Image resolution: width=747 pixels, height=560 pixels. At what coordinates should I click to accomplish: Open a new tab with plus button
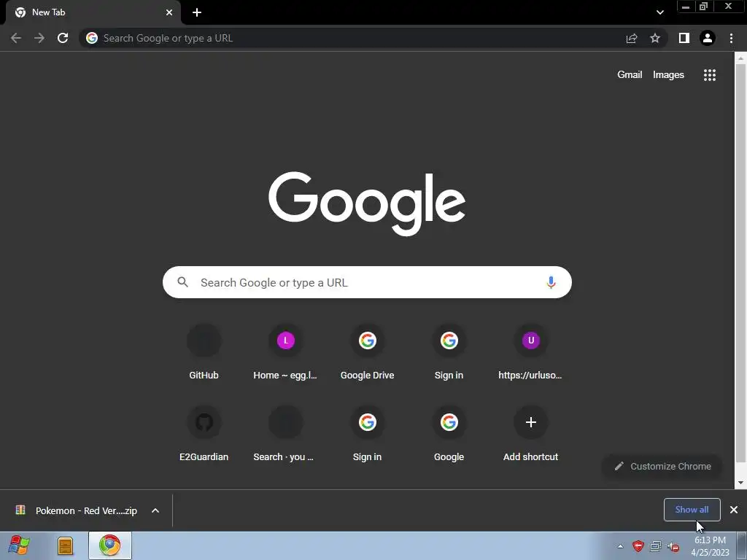(197, 12)
